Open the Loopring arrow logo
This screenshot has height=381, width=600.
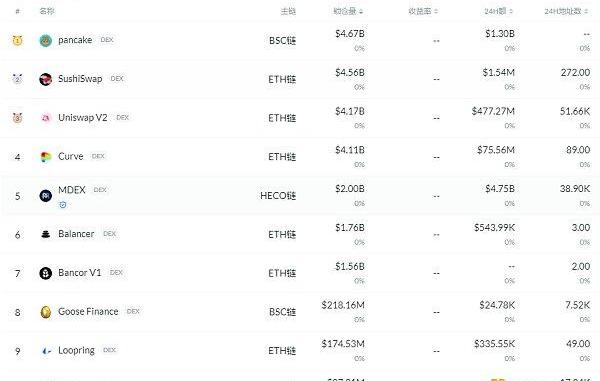pyautogui.click(x=46, y=351)
